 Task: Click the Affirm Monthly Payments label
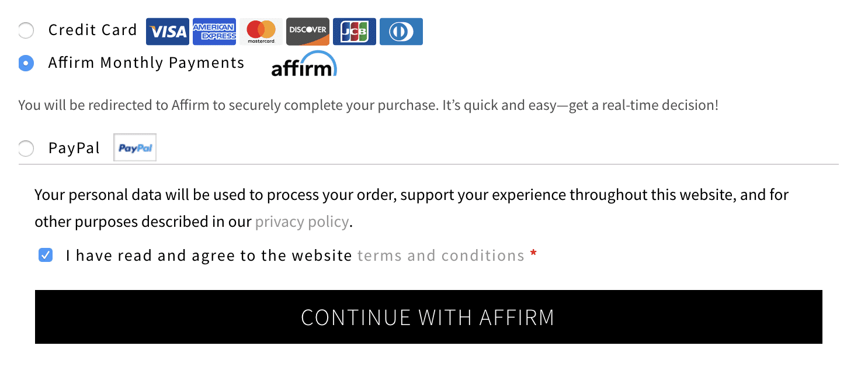147,63
